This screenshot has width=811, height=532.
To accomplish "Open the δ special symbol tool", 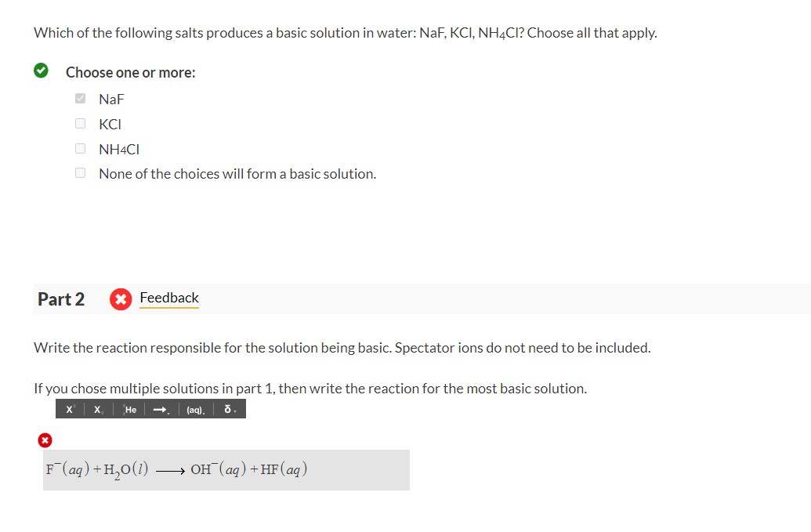I will click(226, 408).
